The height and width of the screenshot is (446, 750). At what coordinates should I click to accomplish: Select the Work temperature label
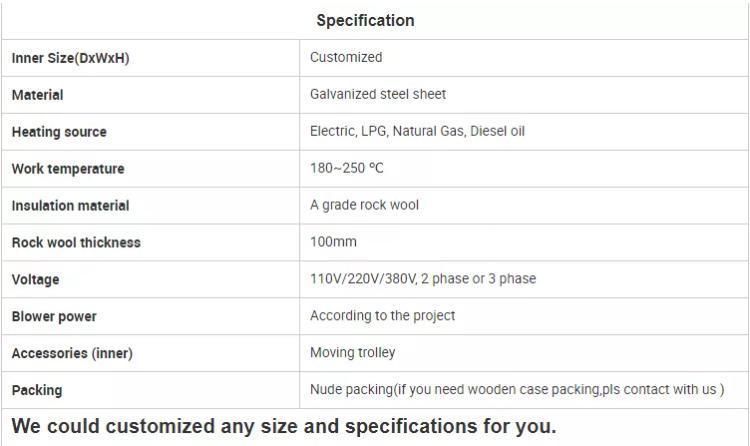tap(68, 169)
